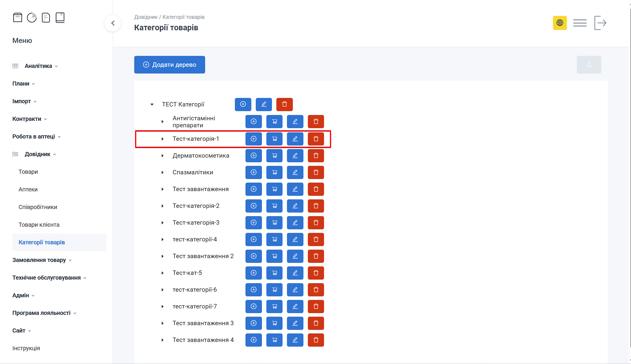The image size is (631, 364).
Task: Open the Інструкція link
Action: (x=26, y=348)
